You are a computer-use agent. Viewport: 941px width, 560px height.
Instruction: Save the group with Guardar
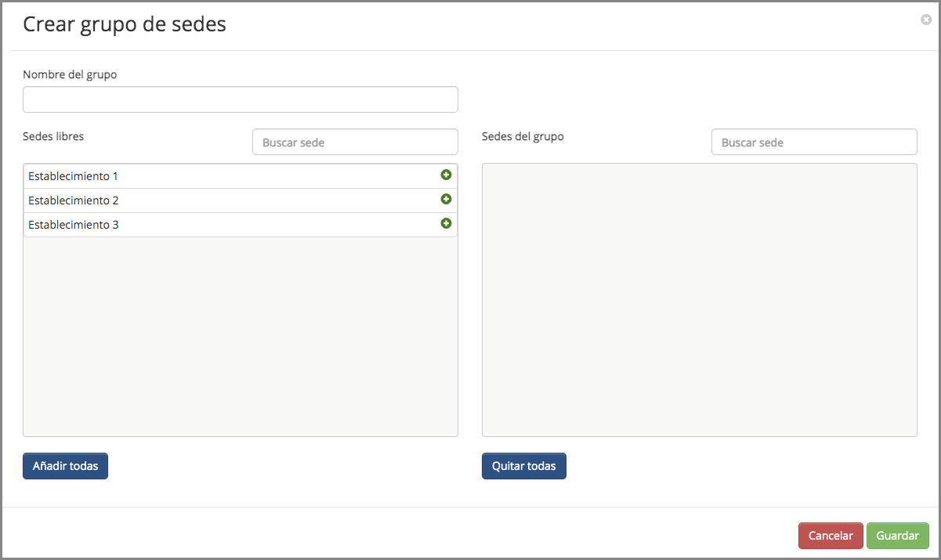897,536
